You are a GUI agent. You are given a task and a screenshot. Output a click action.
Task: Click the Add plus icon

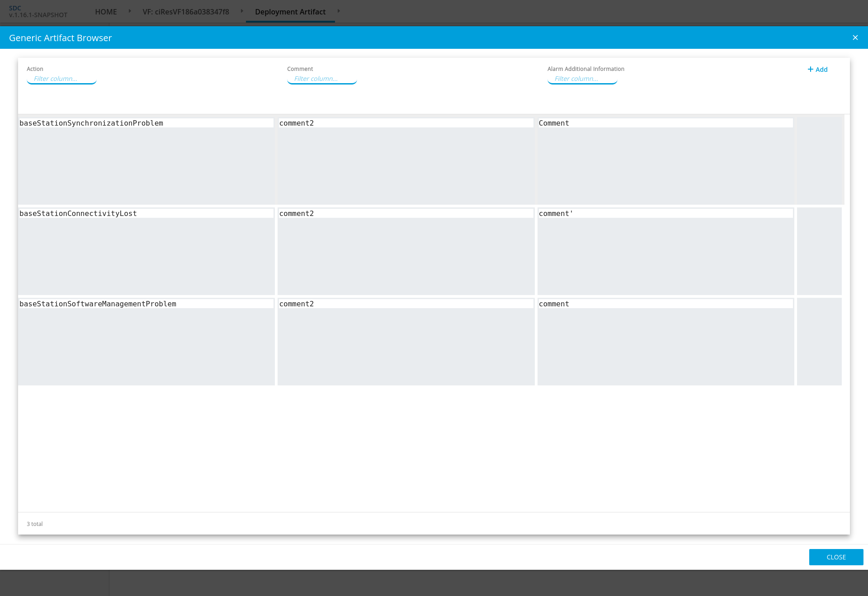[x=811, y=69]
